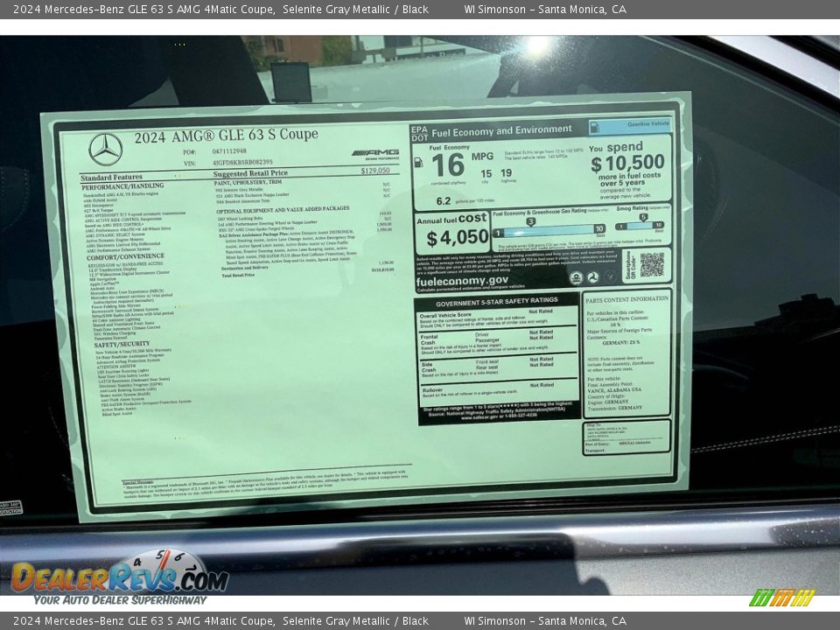Click the DealerRevs.com logo
The width and height of the screenshot is (840, 630).
coord(120,577)
